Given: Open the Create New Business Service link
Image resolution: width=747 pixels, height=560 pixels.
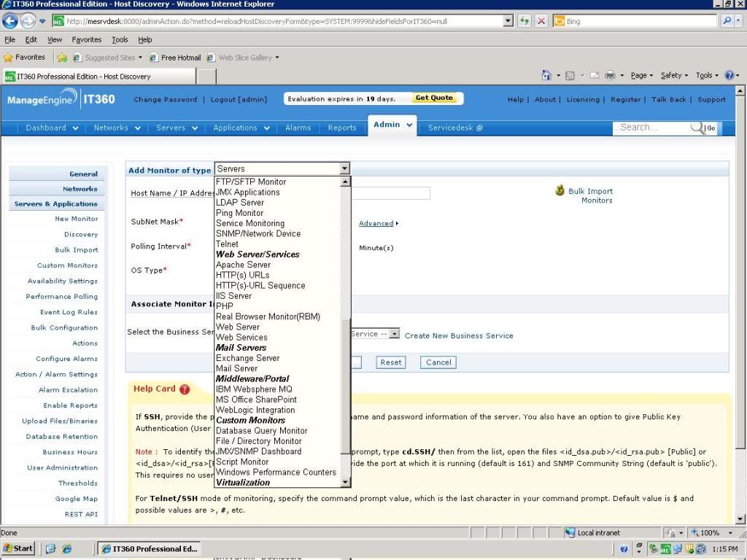Looking at the screenshot, I should click(x=459, y=335).
